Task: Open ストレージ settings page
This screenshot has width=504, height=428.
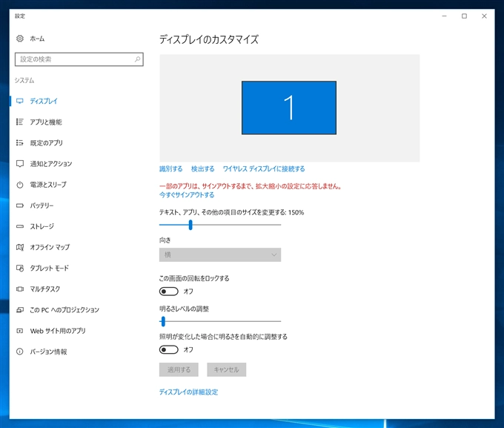Action: pyautogui.click(x=42, y=226)
